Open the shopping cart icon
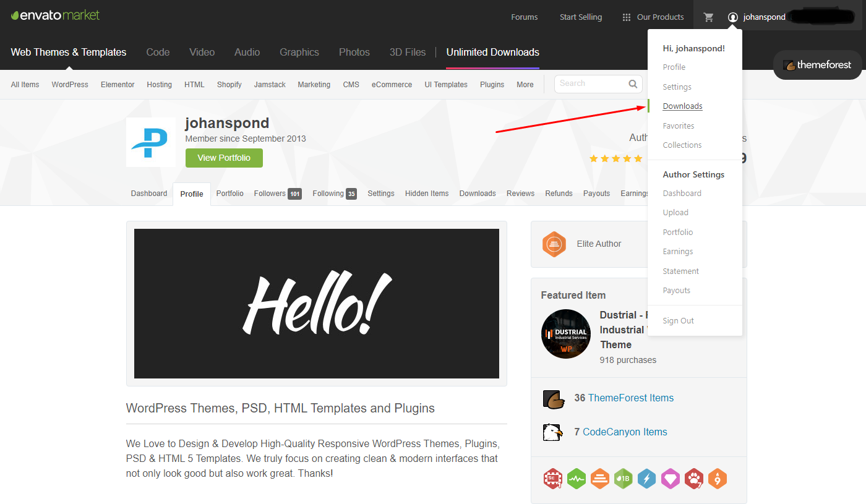The height and width of the screenshot is (504, 866). pyautogui.click(x=709, y=17)
